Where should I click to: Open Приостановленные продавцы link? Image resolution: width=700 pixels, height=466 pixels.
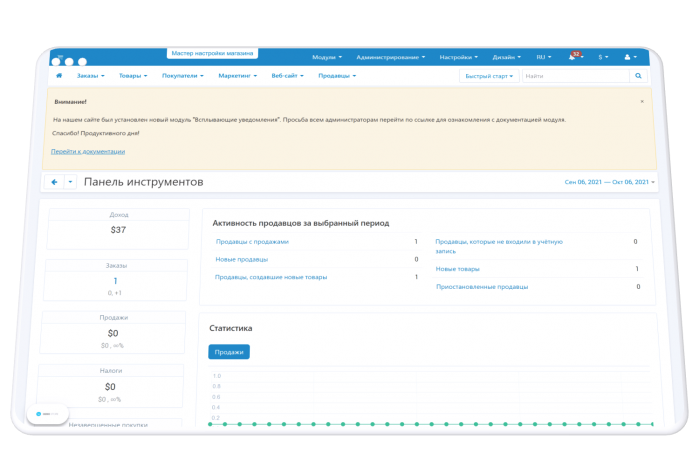tap(482, 287)
